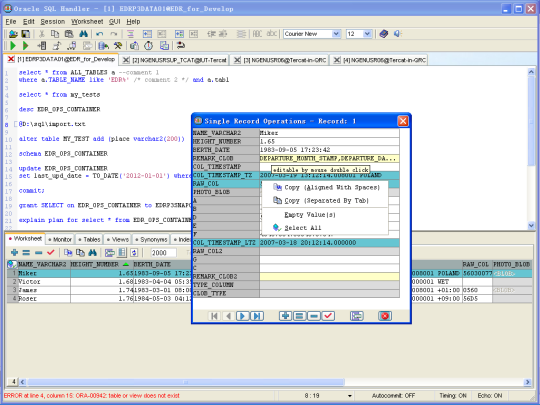Choose Copy (Aligned With Spaces) from the context menu
Viewport: 540px width, 405px height.
click(325, 187)
